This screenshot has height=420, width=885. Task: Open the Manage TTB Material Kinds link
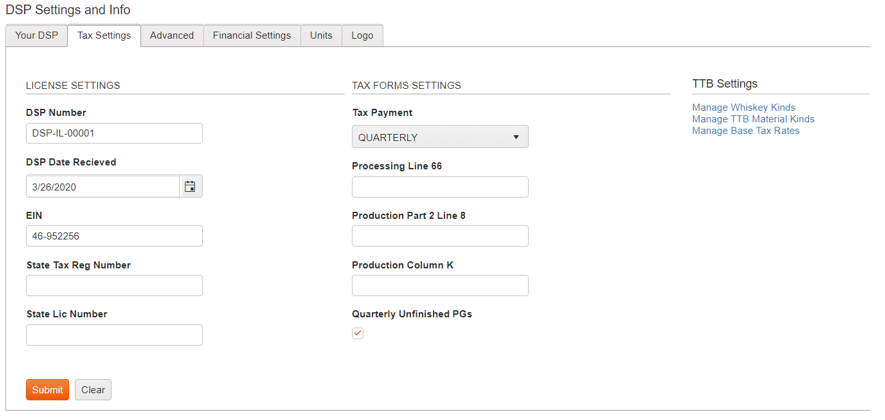(753, 119)
